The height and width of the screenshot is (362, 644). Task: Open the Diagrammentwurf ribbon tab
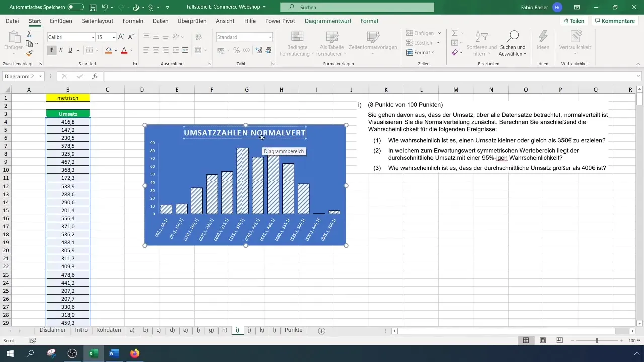pos(328,21)
